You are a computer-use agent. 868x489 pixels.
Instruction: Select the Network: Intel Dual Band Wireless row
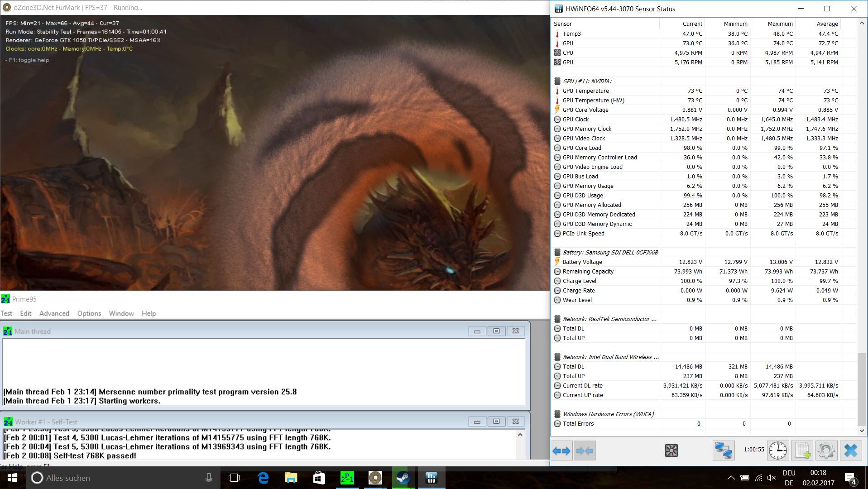click(x=703, y=357)
